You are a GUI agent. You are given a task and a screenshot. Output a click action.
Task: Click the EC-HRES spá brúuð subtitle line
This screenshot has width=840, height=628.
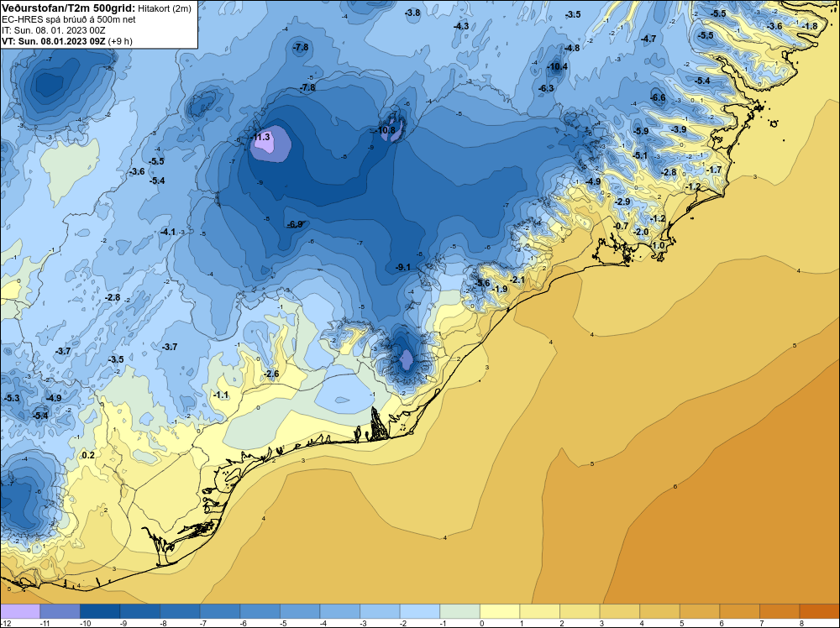point(68,19)
